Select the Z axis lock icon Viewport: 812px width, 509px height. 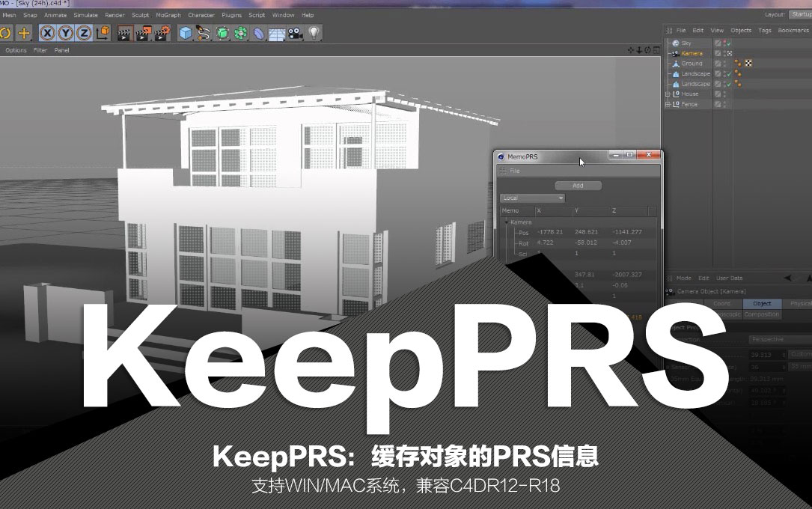pos(83,33)
